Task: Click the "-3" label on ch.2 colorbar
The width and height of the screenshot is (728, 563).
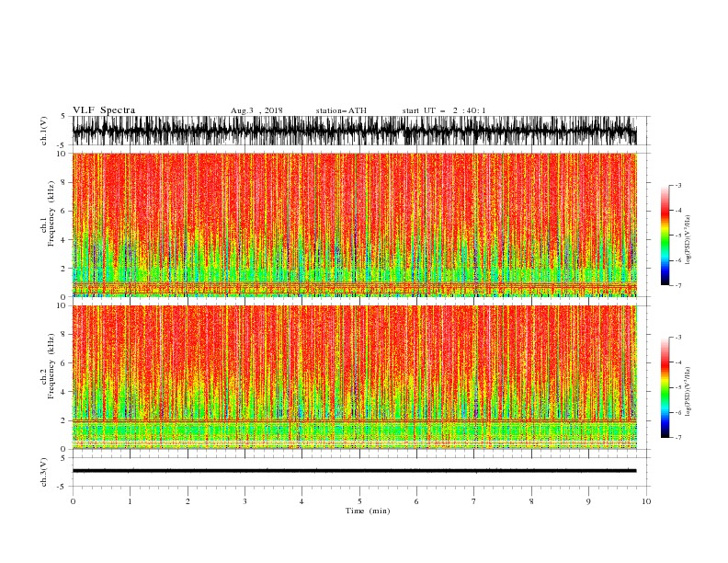Action: point(678,338)
